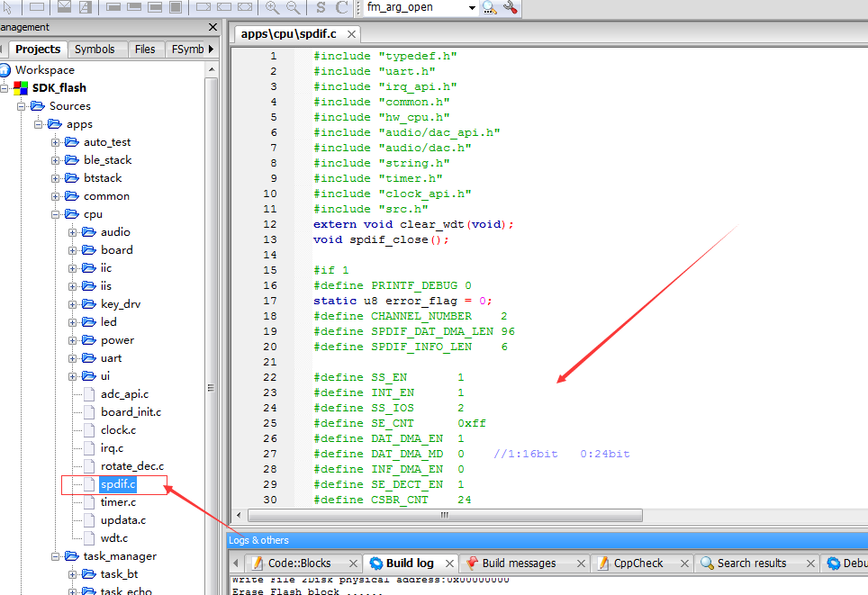Click the zoom out magnifier toolbar icon
The height and width of the screenshot is (595, 868).
click(294, 7)
